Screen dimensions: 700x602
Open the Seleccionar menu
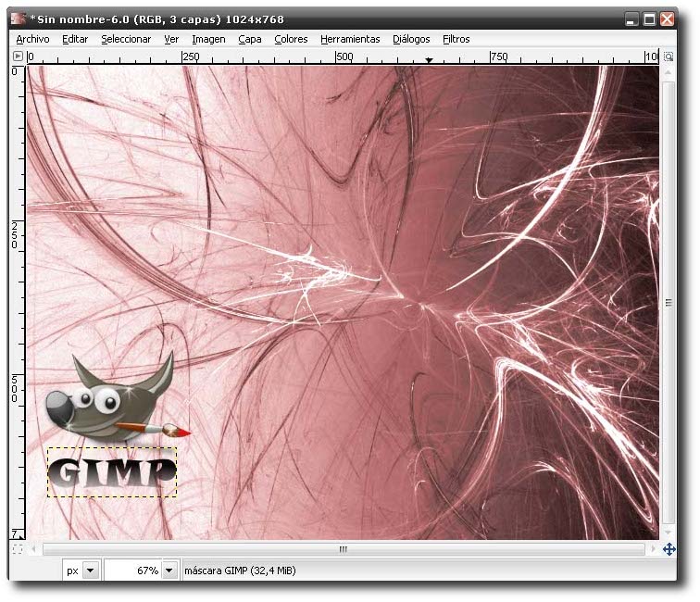pos(126,39)
